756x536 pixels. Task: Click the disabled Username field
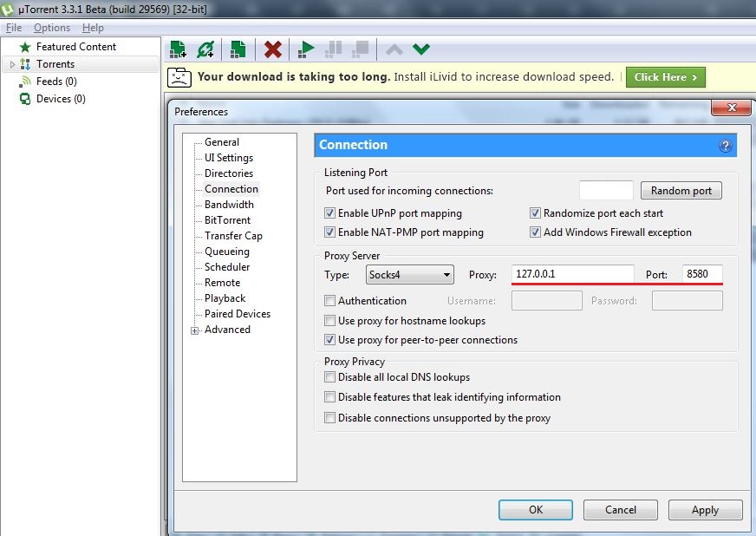[x=547, y=301]
